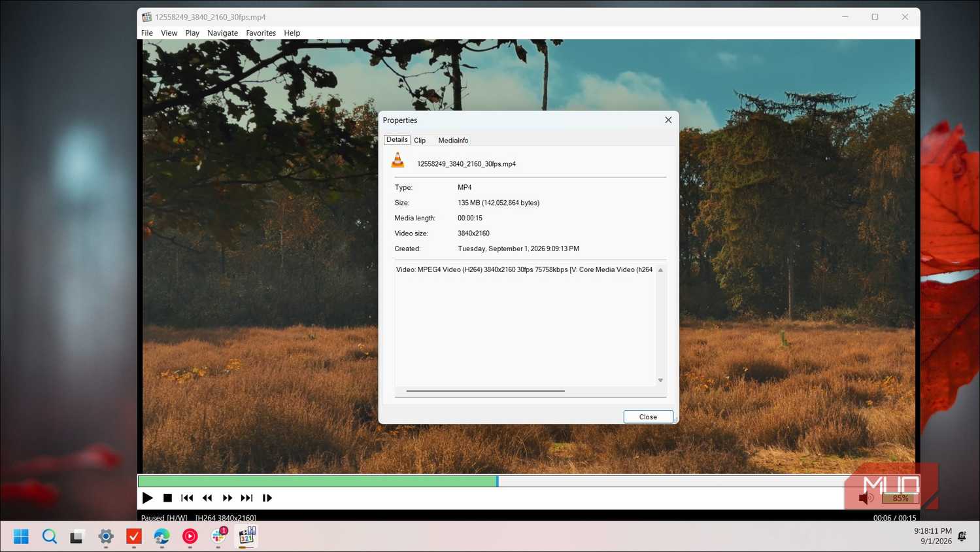Select the Details tab in Properties
The width and height of the screenshot is (980, 552).
click(397, 140)
